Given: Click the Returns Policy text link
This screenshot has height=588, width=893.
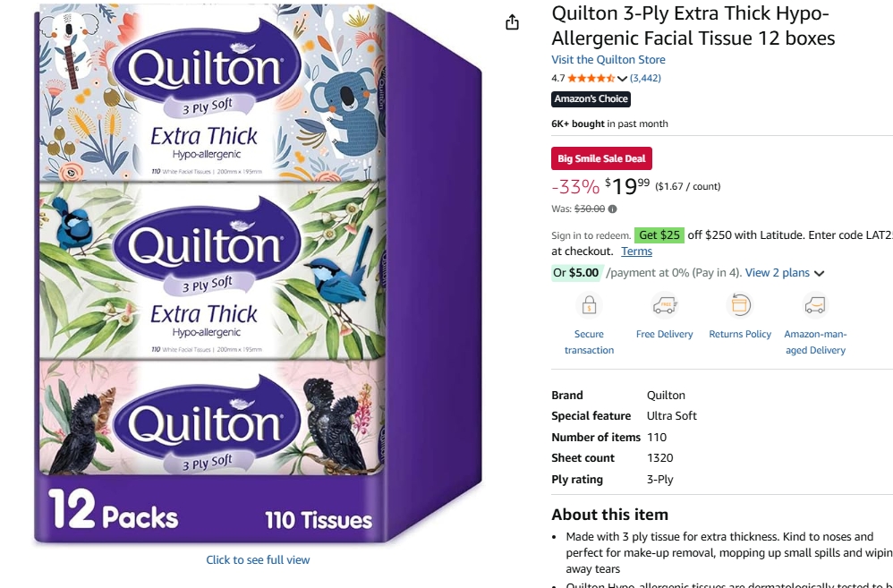Looking at the screenshot, I should point(740,335).
